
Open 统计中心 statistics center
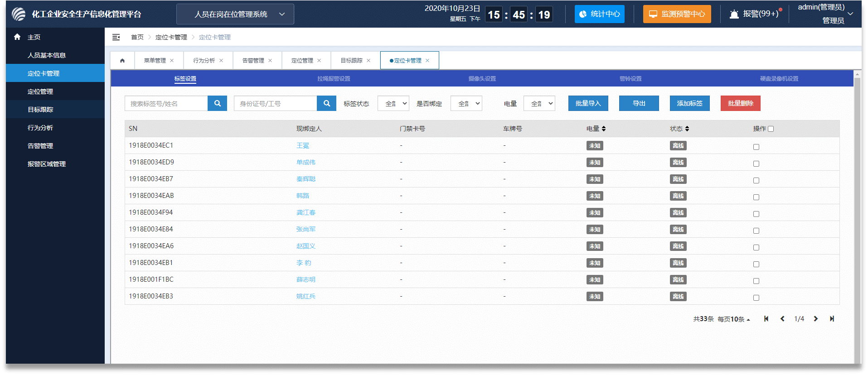pyautogui.click(x=600, y=14)
